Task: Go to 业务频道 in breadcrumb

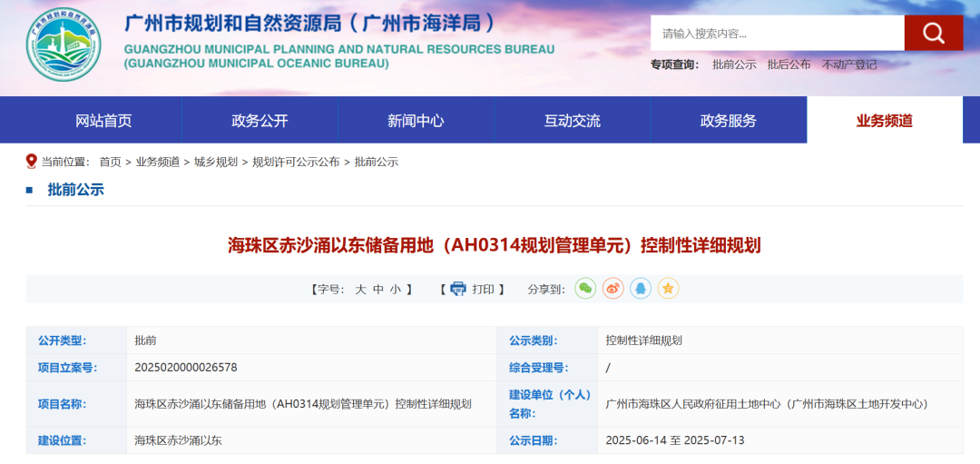Action: (158, 162)
